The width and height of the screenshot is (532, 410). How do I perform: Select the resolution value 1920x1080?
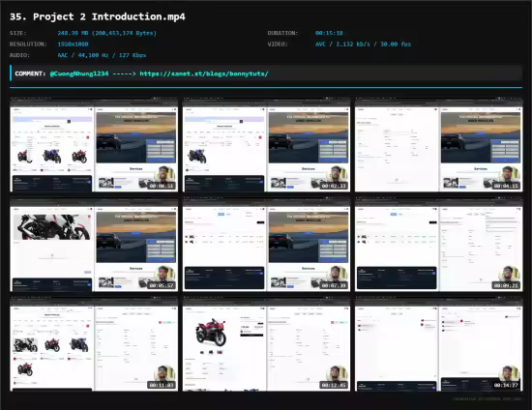[x=73, y=44]
